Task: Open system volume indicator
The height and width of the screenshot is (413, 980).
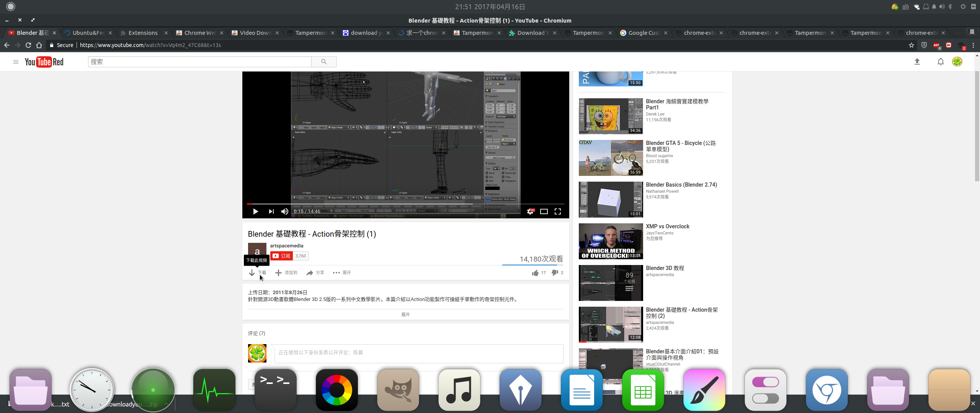Action: pos(942,7)
